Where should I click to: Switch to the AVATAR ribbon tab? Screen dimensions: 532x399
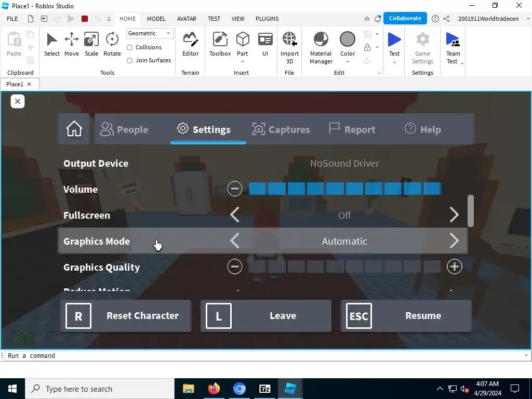point(187,19)
